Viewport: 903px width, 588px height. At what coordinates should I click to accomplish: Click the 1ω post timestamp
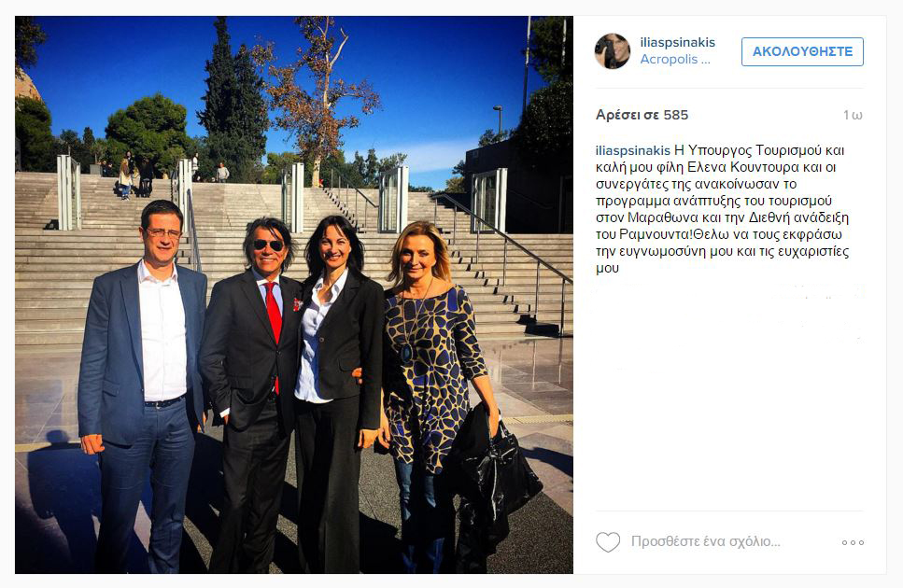[853, 115]
